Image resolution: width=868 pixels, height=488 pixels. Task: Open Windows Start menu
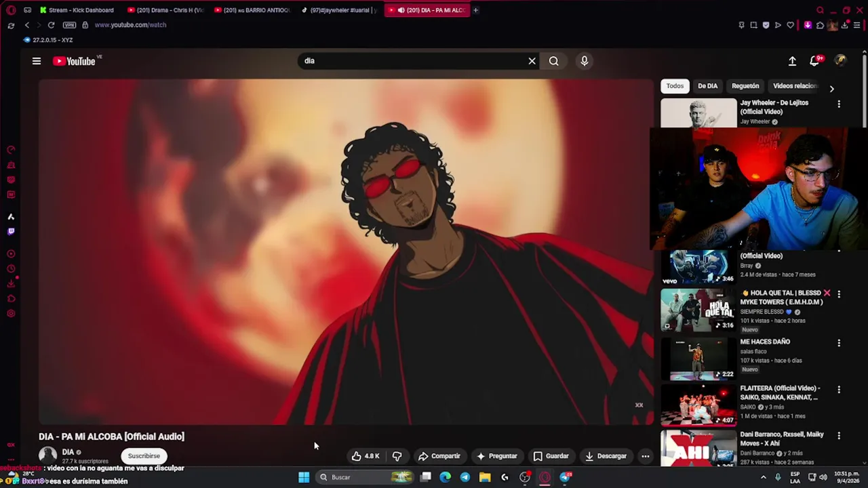click(304, 477)
